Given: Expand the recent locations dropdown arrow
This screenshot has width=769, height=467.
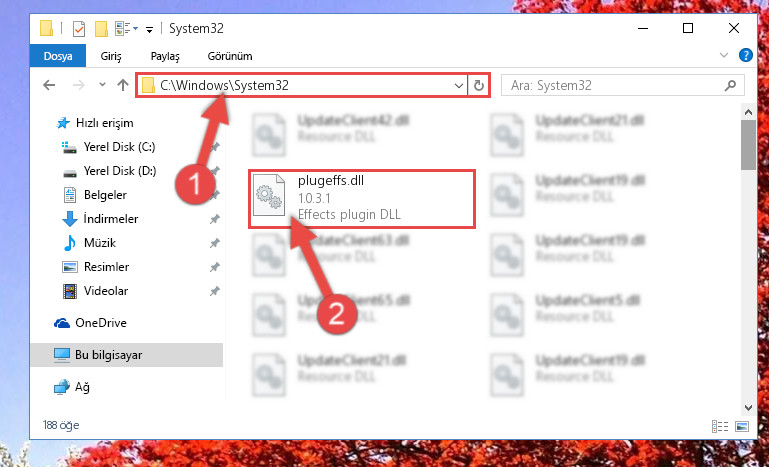Looking at the screenshot, I should (x=102, y=85).
